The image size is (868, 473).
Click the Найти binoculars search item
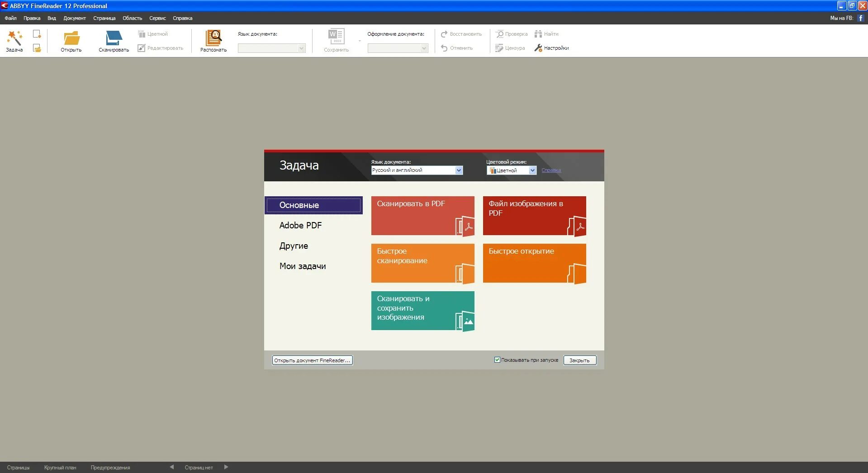click(x=546, y=34)
